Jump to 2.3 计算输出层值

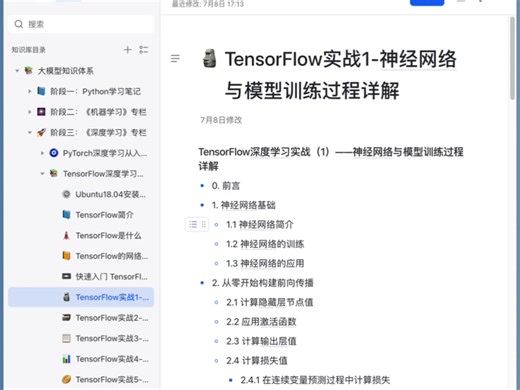click(261, 341)
